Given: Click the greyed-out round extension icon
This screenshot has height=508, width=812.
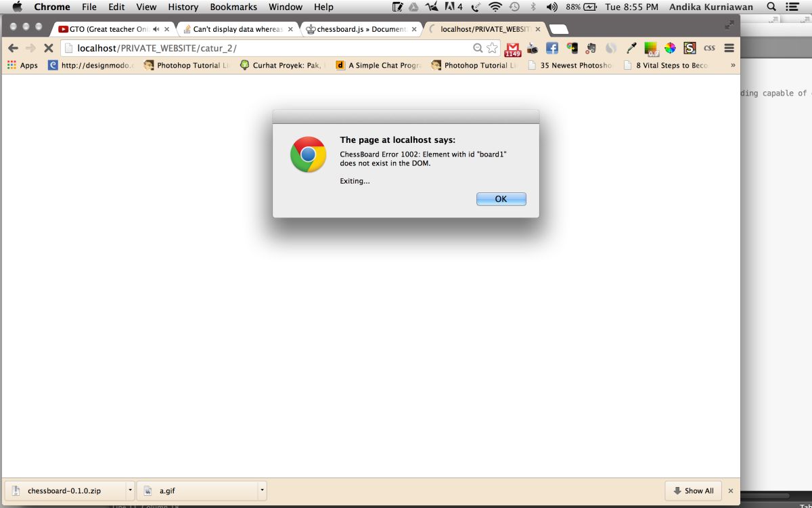Looking at the screenshot, I should [x=611, y=48].
